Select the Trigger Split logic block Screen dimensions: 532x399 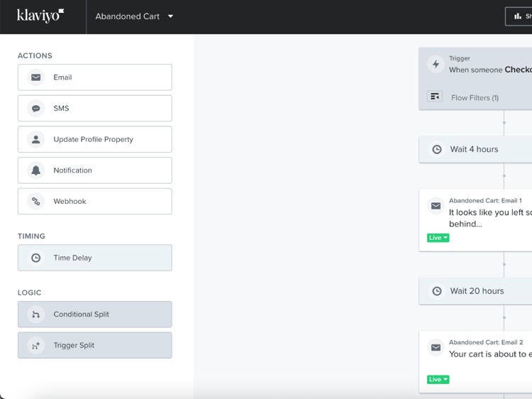point(94,345)
